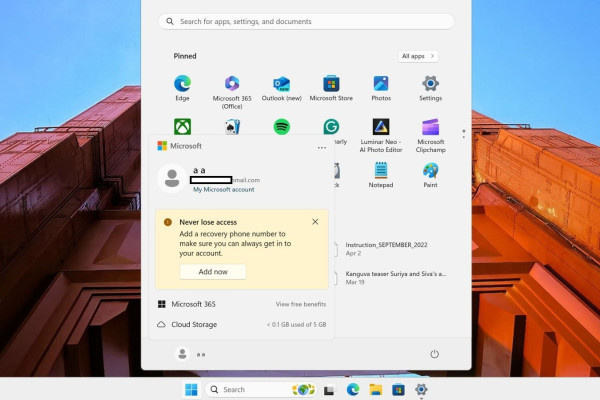The width and height of the screenshot is (600, 400).
Task: Click the Windows Start button on taskbar
Action: [191, 390]
